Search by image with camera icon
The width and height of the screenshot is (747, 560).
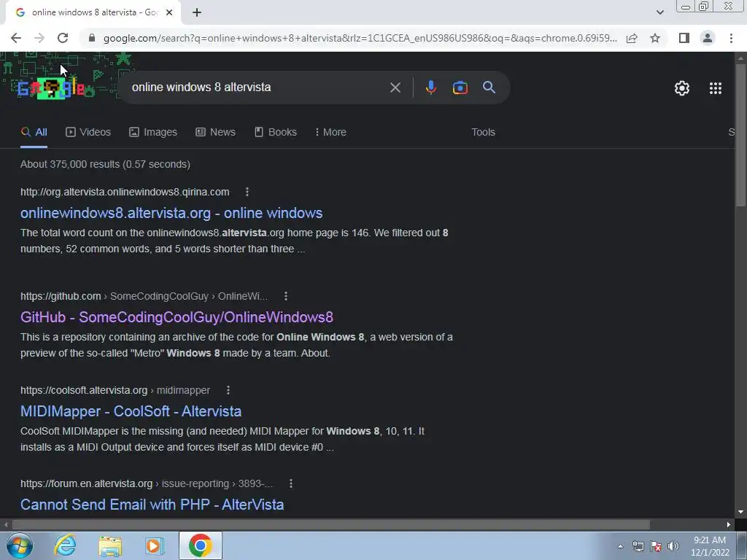[x=460, y=87]
